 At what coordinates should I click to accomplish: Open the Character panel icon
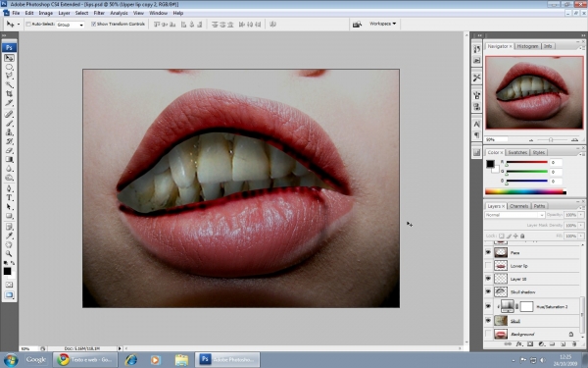click(x=476, y=125)
